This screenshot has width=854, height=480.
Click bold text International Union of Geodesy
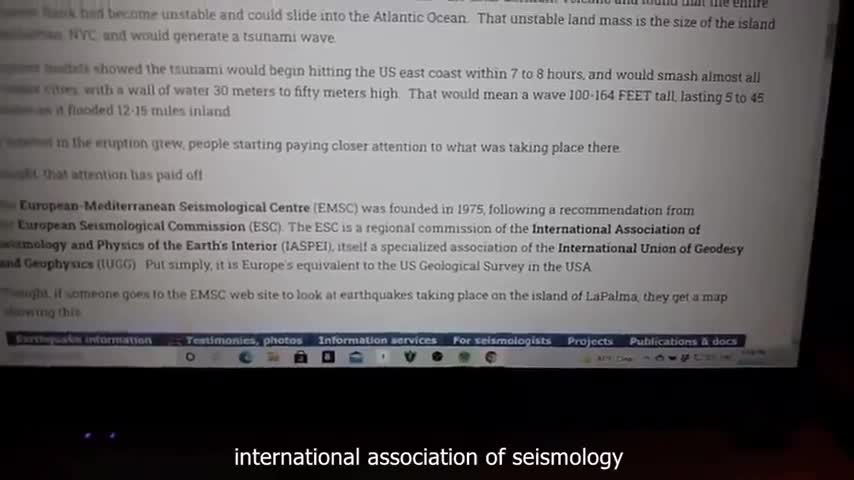pos(650,248)
